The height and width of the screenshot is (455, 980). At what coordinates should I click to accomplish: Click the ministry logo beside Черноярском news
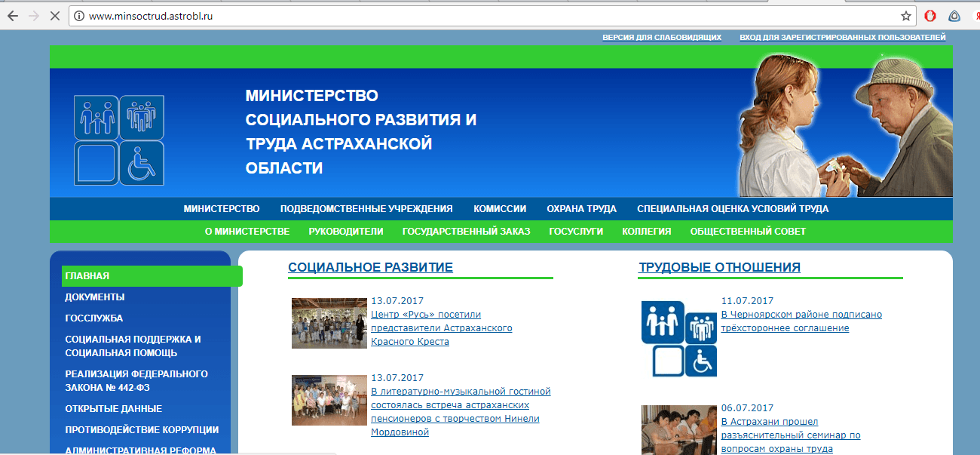[x=678, y=339]
